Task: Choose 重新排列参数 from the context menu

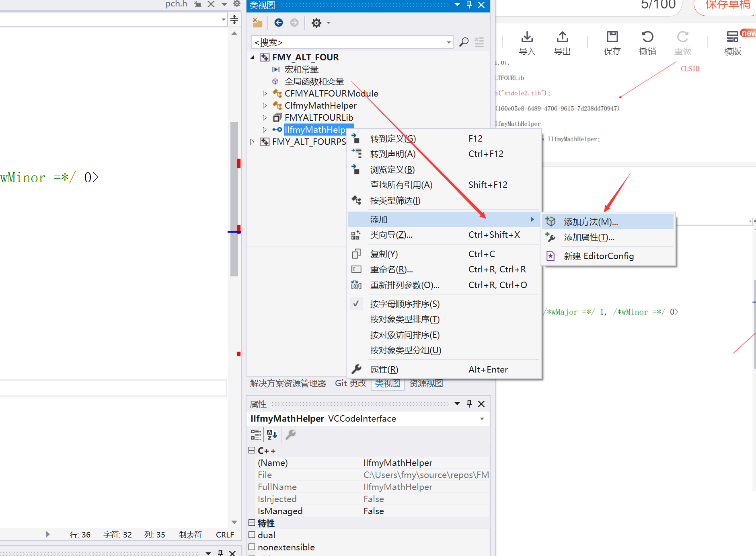Action: click(443, 285)
